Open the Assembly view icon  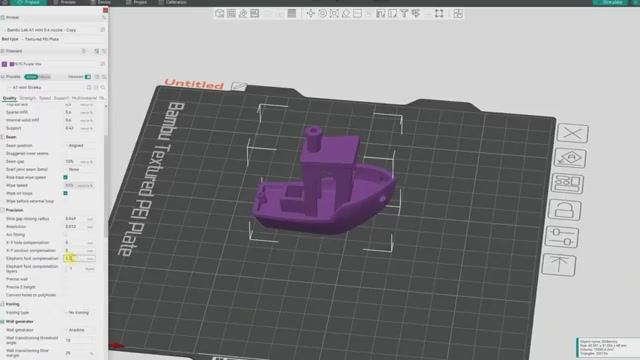pyautogui.click(x=458, y=13)
